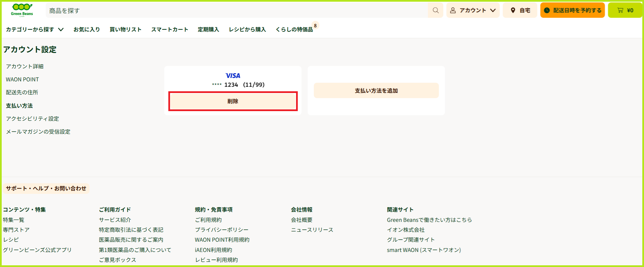Screen dimensions: 644x267
Task: Open 医薬品販売に関するご案内 link
Action: click(x=131, y=240)
